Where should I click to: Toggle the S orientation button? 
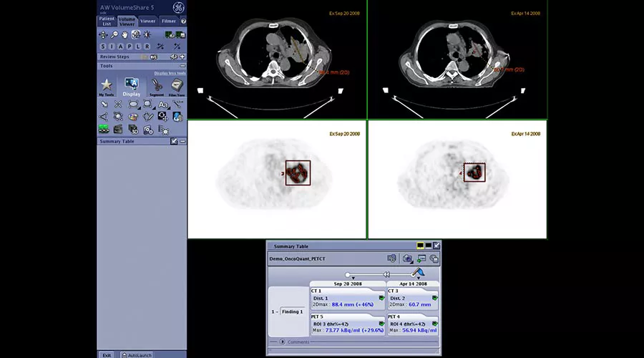point(102,47)
